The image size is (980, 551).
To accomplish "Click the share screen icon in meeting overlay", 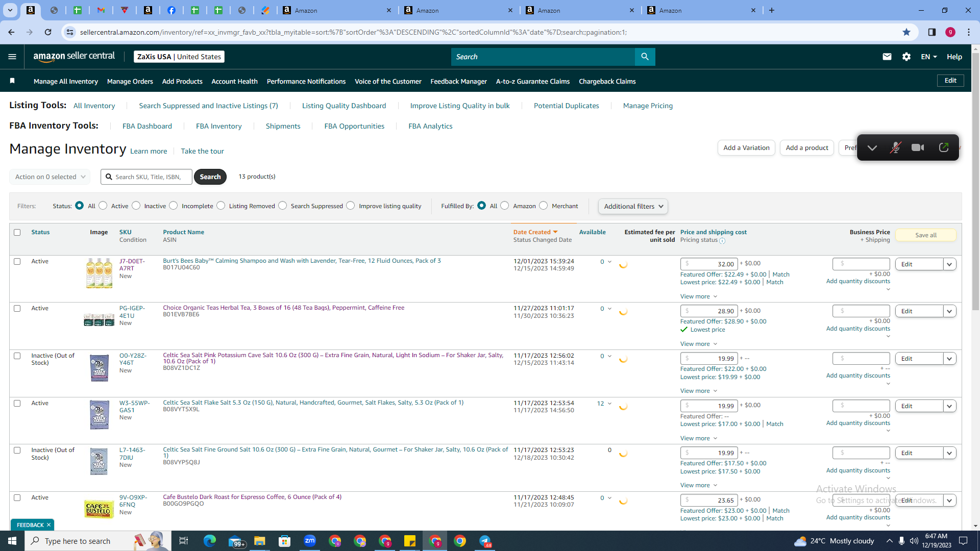I will (944, 147).
